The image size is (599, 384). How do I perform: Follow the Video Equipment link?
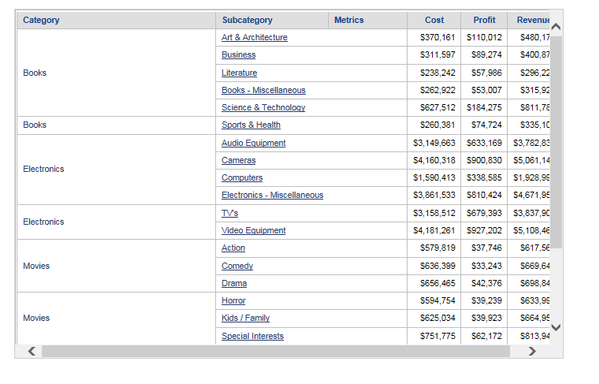[x=253, y=231]
